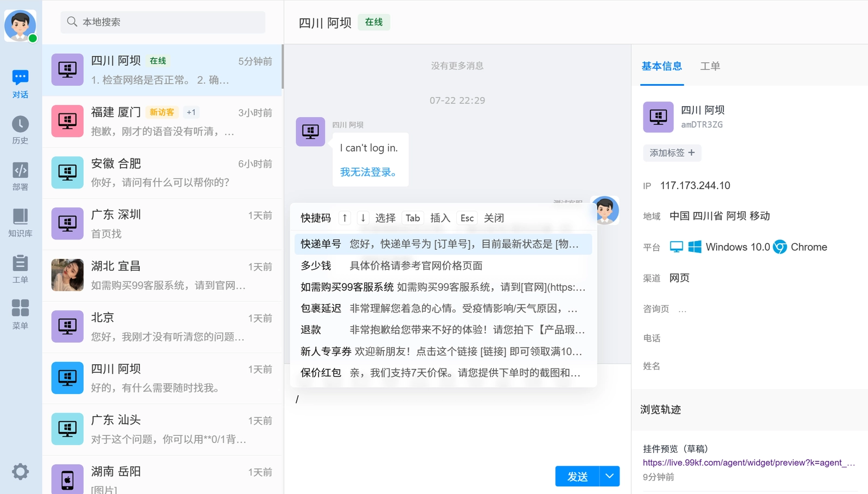Open settings gear at sidebar bottom
Viewport: 868px width, 494px height.
(20, 471)
